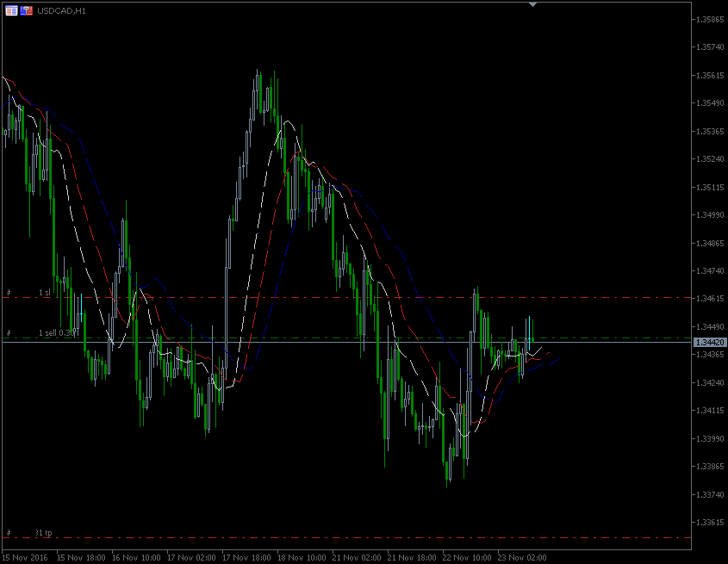Click price scale value 1.34115

click(710, 411)
